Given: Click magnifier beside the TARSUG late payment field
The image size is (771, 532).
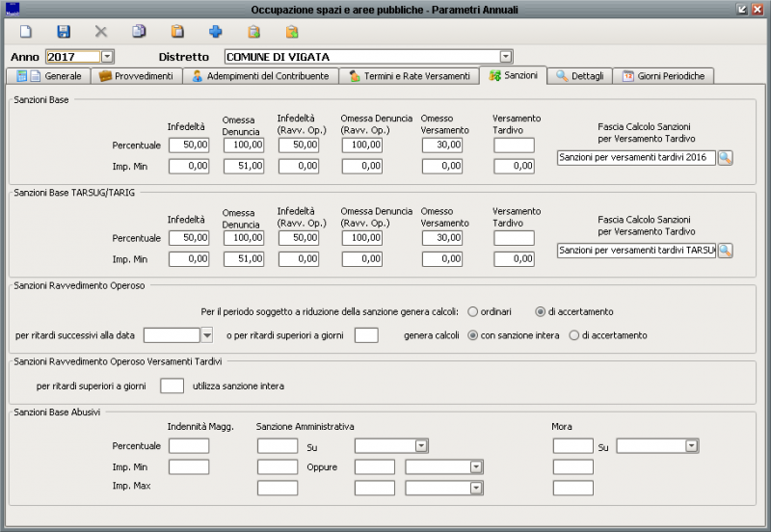Looking at the screenshot, I should click(x=726, y=251).
